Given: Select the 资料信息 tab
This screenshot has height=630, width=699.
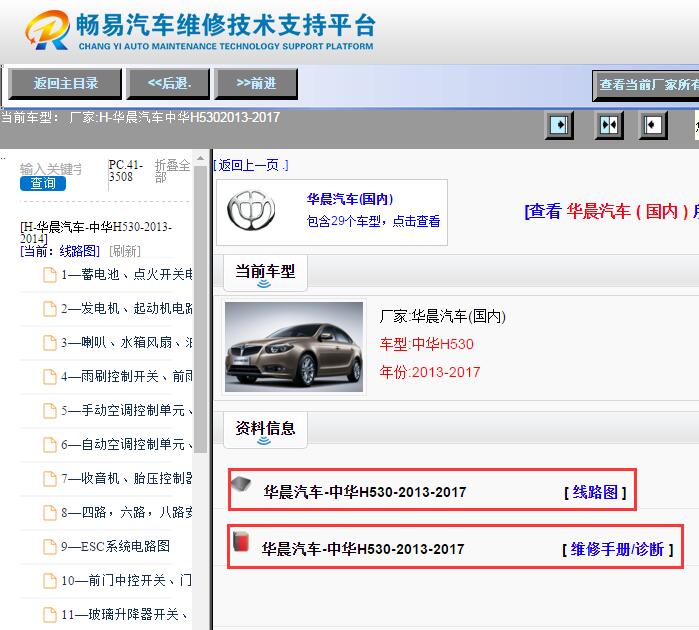Looking at the screenshot, I should coord(265,430).
